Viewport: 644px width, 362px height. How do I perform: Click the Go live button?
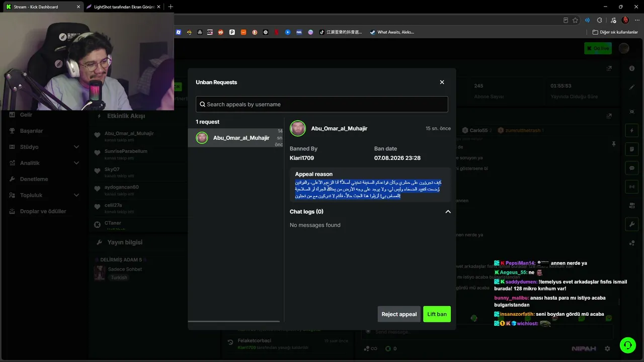coord(598,48)
